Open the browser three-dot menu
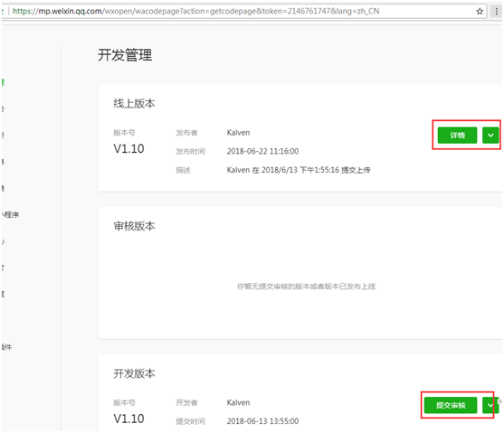 point(496,12)
